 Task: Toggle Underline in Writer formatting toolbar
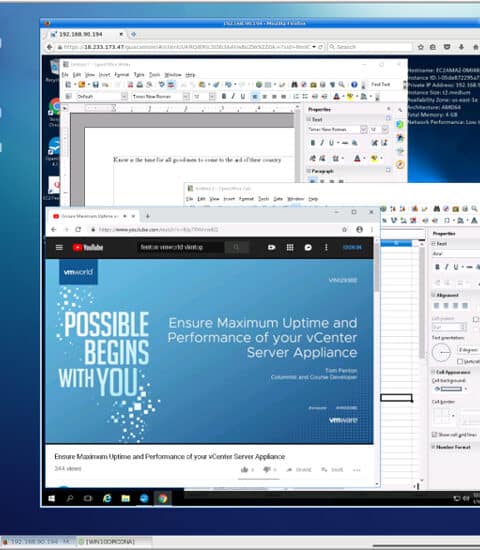click(242, 96)
